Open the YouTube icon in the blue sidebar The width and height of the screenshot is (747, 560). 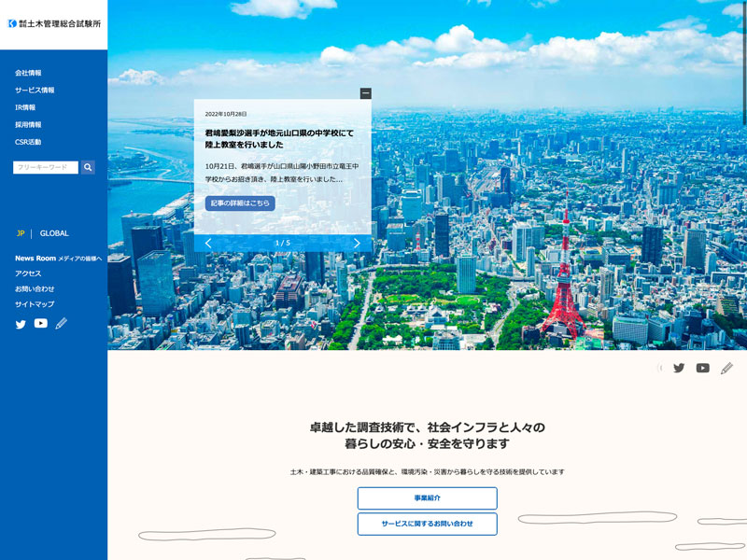tap(41, 323)
